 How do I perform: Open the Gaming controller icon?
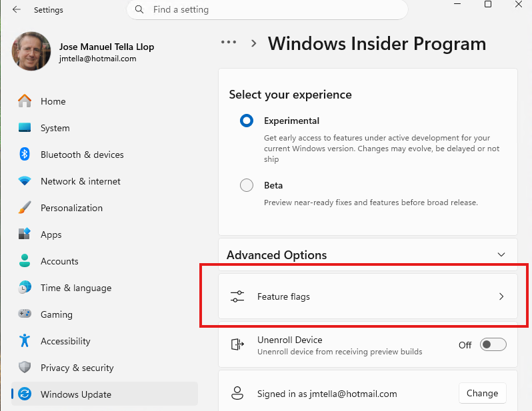25,314
